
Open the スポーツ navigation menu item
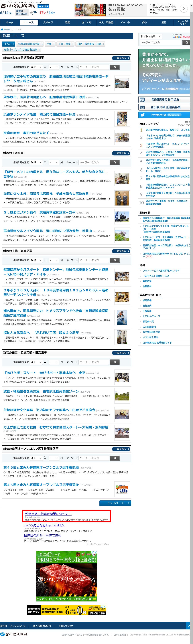(x=48, y=23)
